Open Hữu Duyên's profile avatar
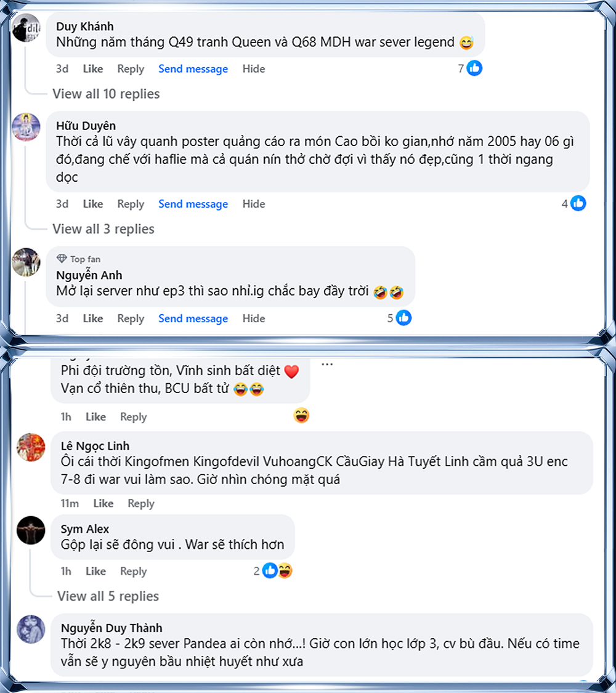This screenshot has width=616, height=693. [x=26, y=127]
